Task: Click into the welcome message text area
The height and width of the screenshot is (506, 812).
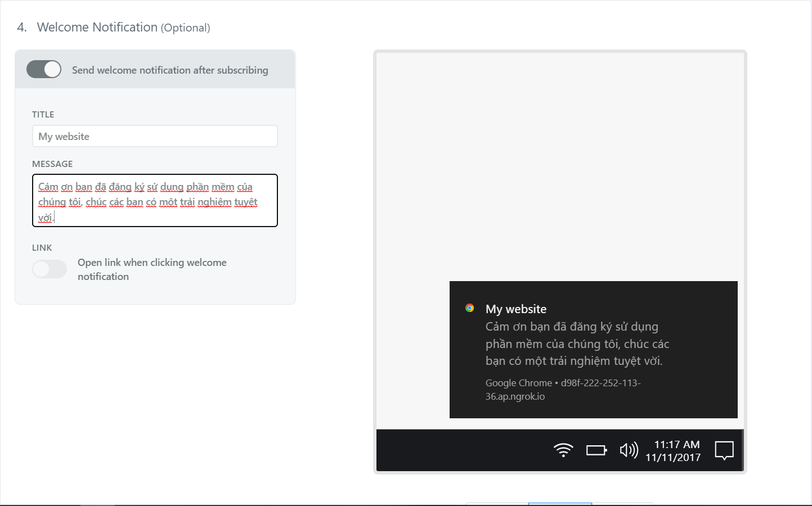Action: pyautogui.click(x=155, y=201)
